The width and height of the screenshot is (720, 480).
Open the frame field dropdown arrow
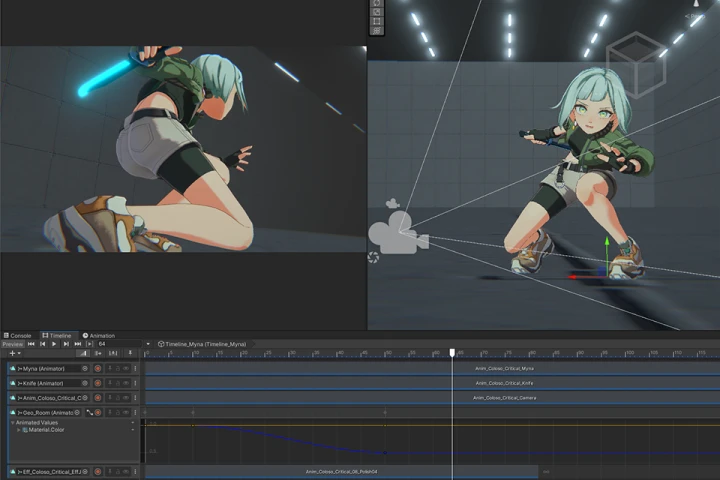coord(148,344)
